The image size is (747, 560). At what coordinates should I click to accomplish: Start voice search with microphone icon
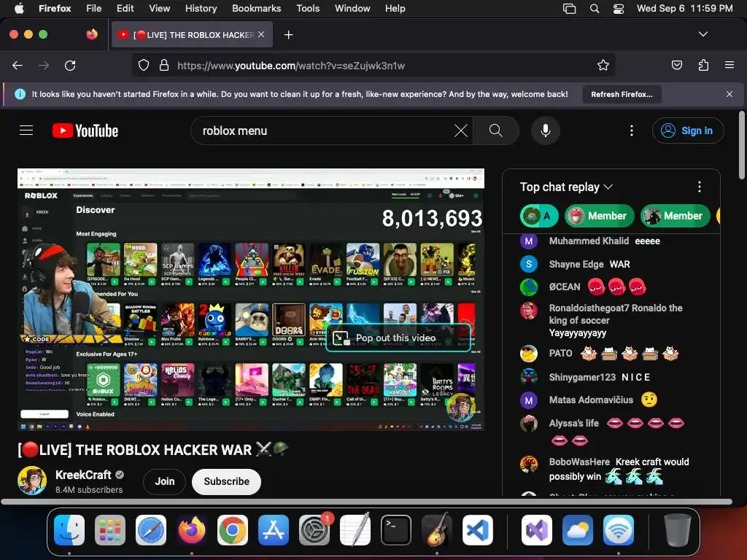[x=546, y=131]
